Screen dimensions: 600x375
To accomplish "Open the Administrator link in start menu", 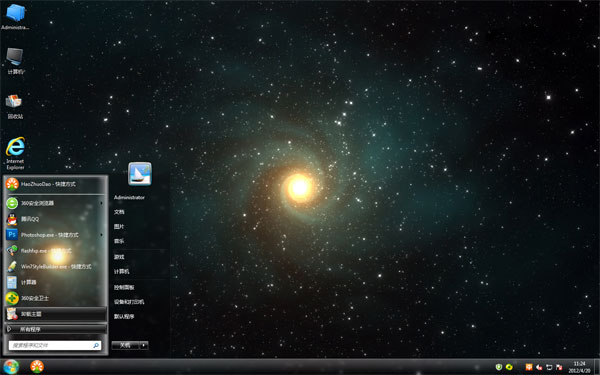I will click(x=129, y=197).
